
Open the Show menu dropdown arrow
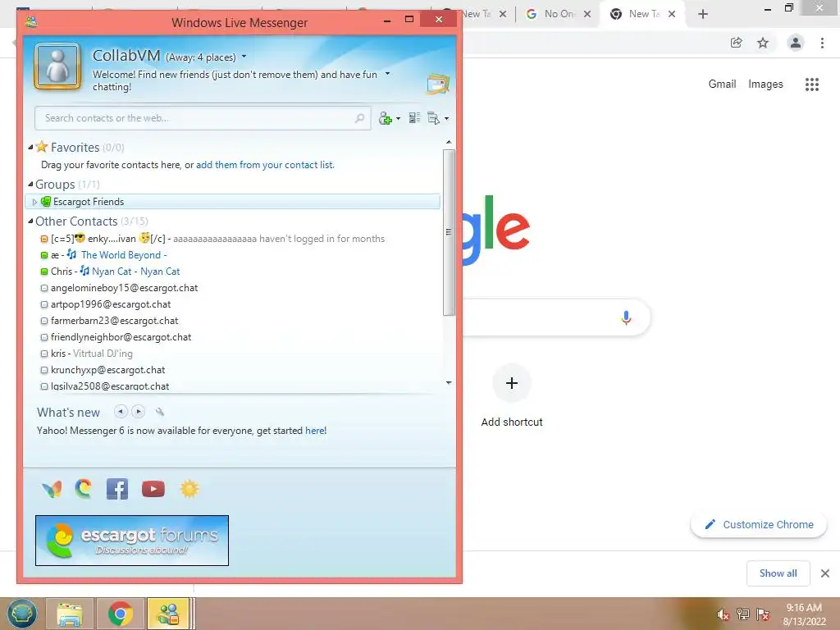447,118
